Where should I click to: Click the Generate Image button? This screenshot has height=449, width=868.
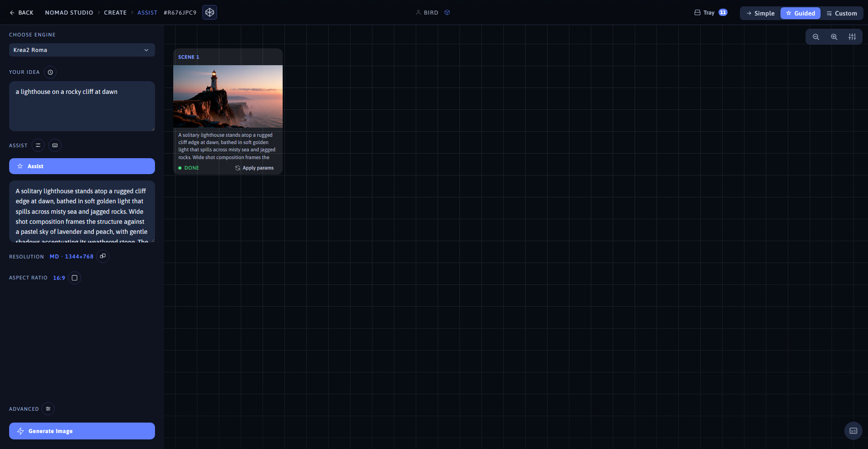pos(82,431)
